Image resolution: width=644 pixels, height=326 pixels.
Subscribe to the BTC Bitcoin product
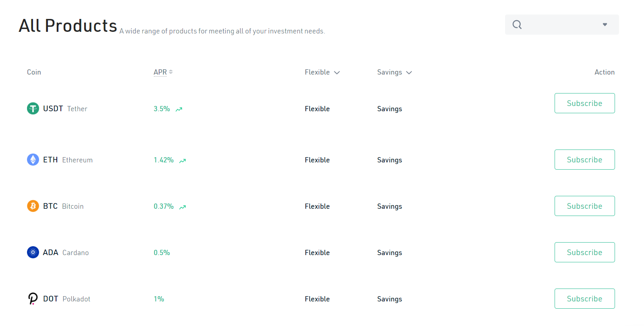(584, 206)
